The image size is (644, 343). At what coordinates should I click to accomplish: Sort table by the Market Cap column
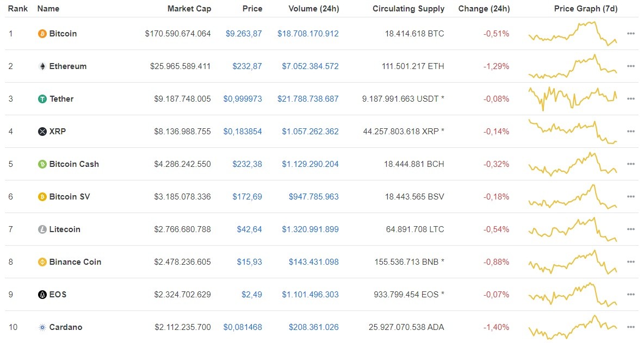189,9
